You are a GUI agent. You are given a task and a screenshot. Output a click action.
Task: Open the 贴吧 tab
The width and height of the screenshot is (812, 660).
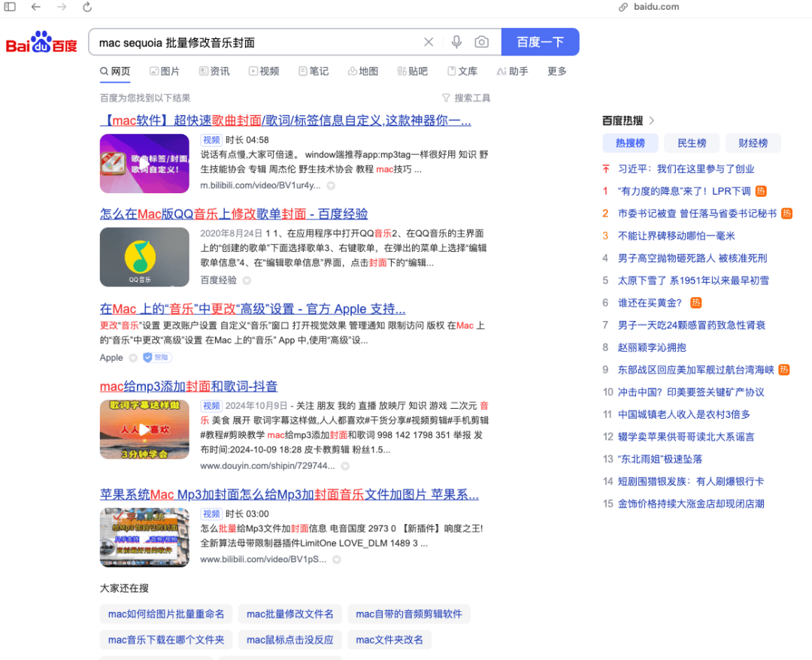pos(413,71)
